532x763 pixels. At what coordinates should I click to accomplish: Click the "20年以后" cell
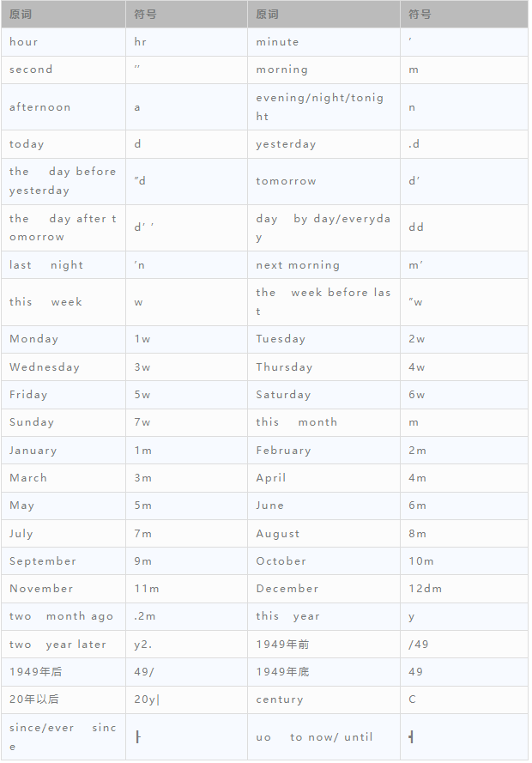(x=34, y=699)
